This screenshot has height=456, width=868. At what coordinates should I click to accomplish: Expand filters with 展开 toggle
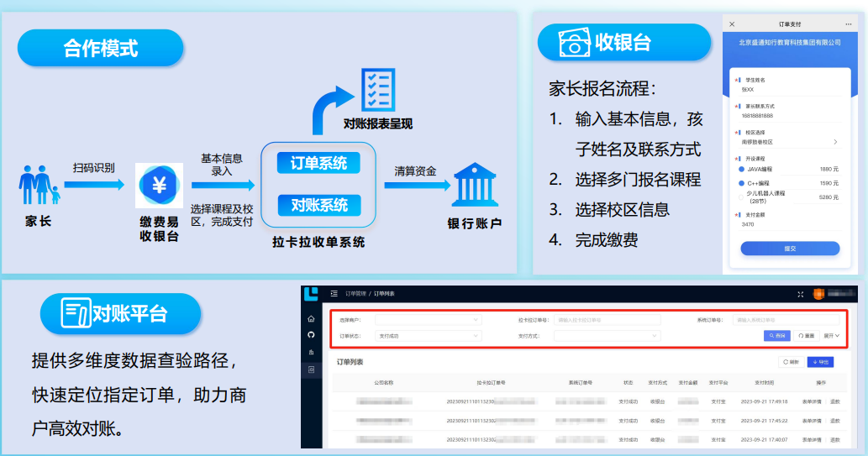coord(832,336)
